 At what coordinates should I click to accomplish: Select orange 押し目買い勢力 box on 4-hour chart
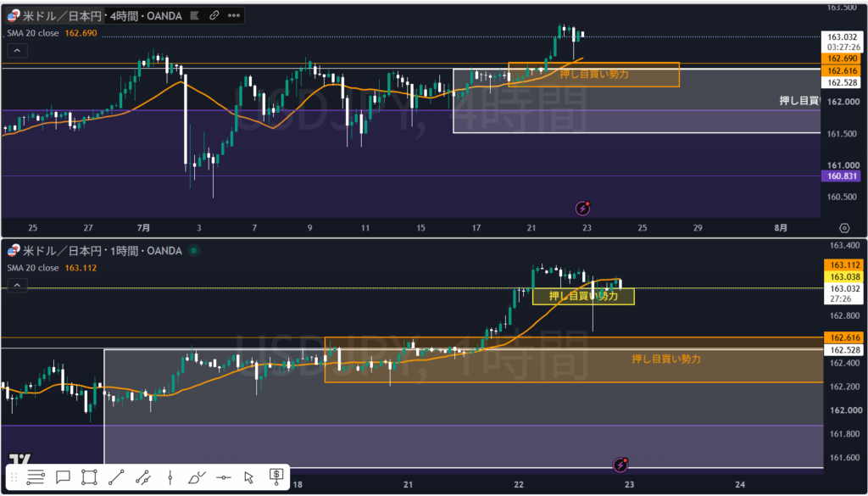(x=594, y=74)
